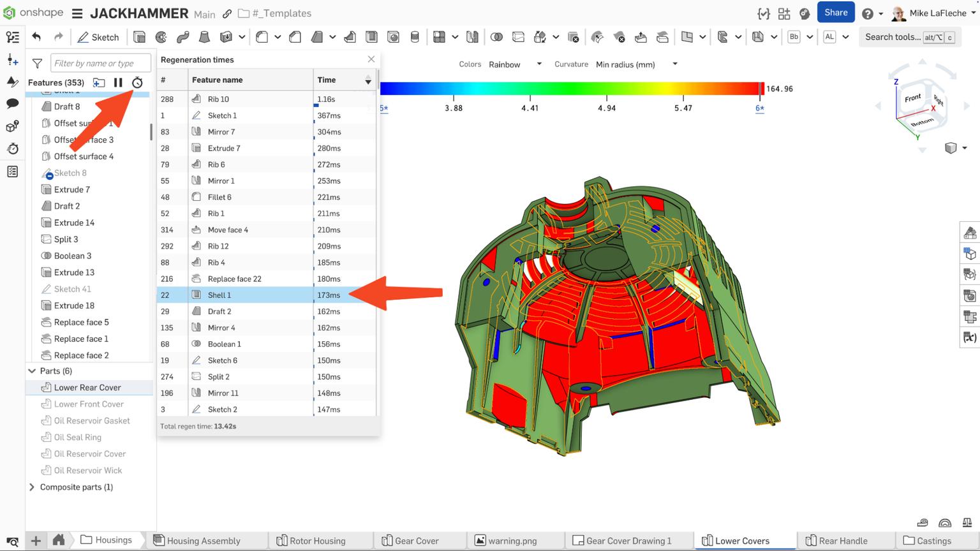Click the Share button
Image resolution: width=980 pixels, height=551 pixels.
click(836, 12)
